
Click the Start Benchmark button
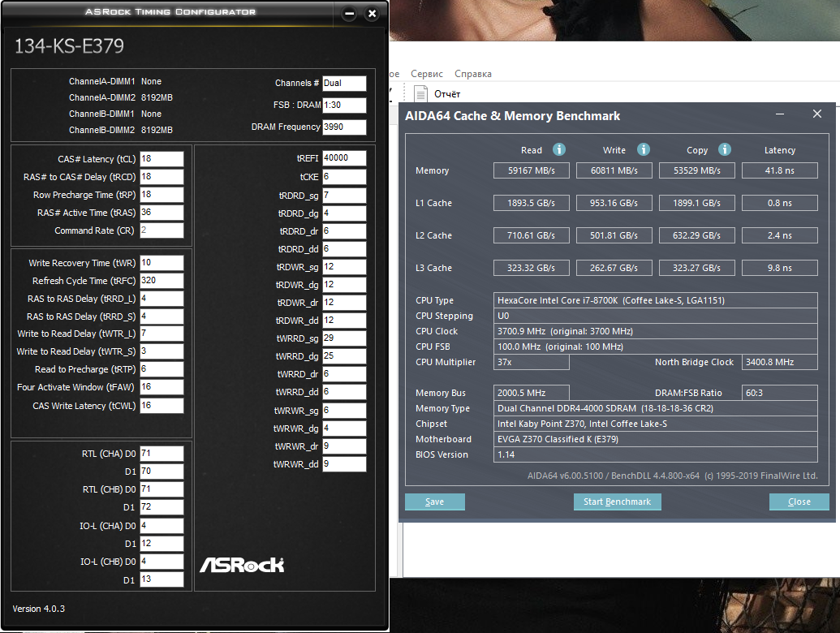pyautogui.click(x=617, y=502)
